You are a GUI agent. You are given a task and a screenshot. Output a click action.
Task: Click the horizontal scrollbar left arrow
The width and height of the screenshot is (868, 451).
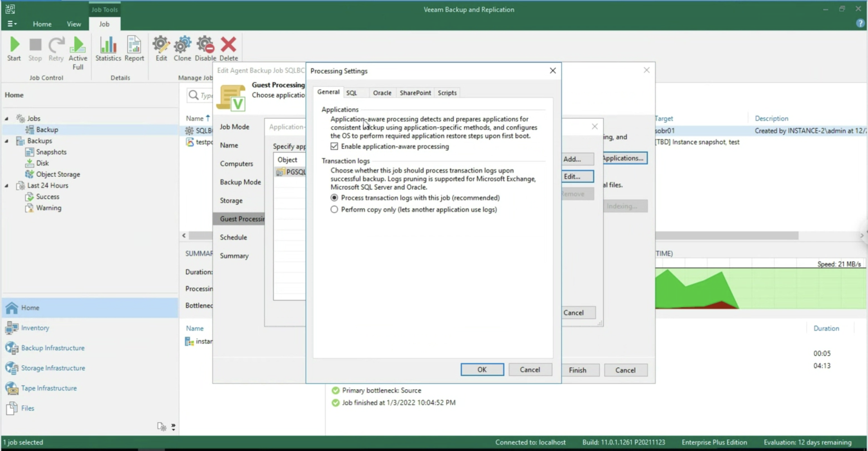pyautogui.click(x=184, y=235)
